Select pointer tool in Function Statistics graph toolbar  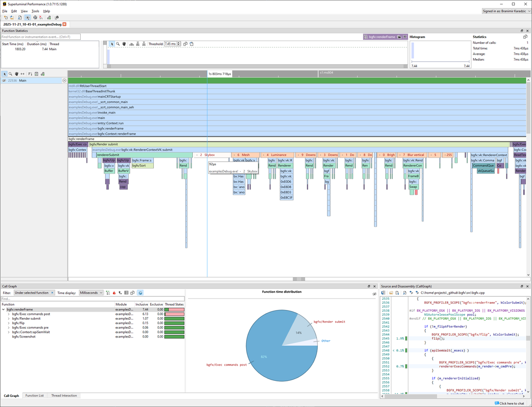pyautogui.click(x=112, y=44)
